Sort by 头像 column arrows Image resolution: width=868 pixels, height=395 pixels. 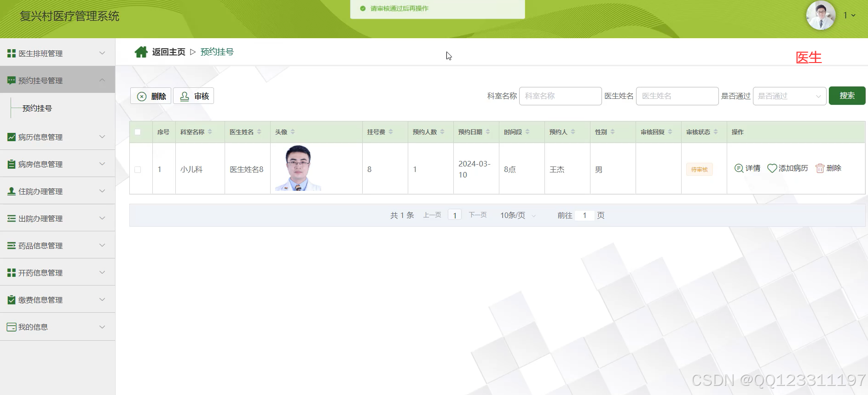point(293,132)
